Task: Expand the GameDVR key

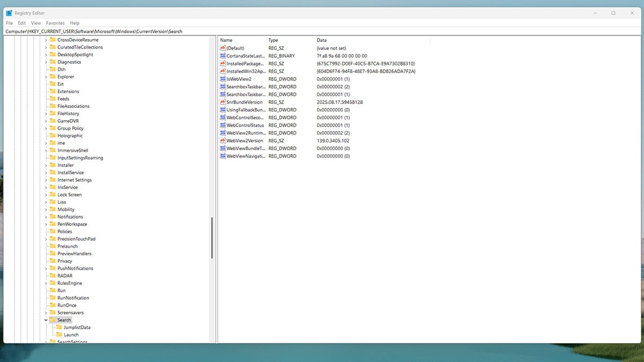Action: coord(46,121)
